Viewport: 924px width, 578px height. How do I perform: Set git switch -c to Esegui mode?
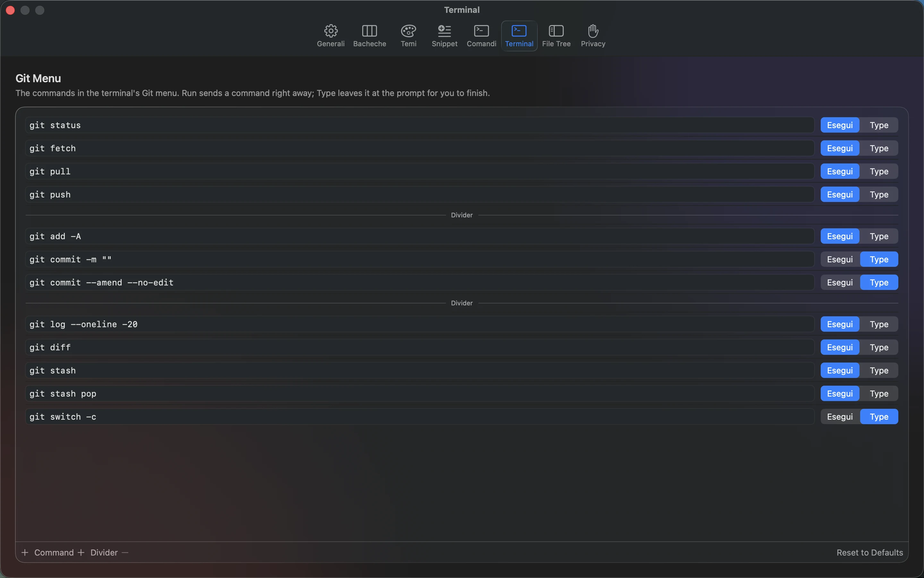click(x=840, y=417)
